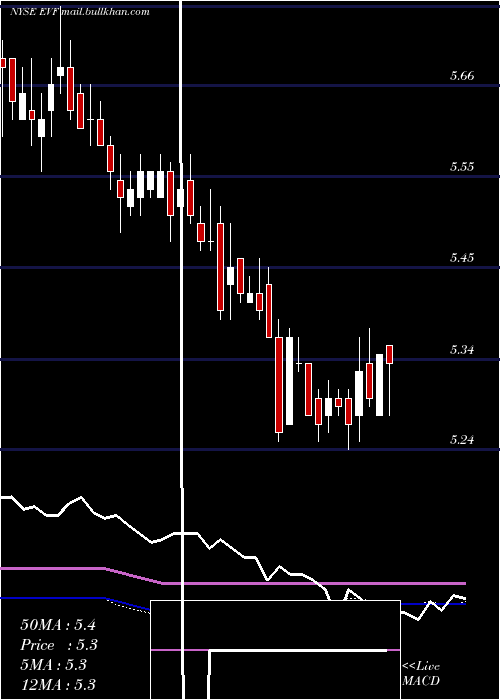Click the 5.45 price axis label

(462, 258)
